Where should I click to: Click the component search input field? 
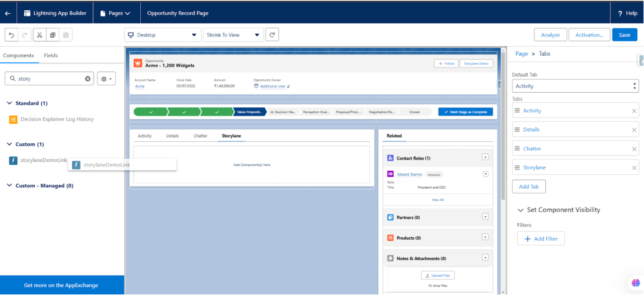click(x=50, y=79)
